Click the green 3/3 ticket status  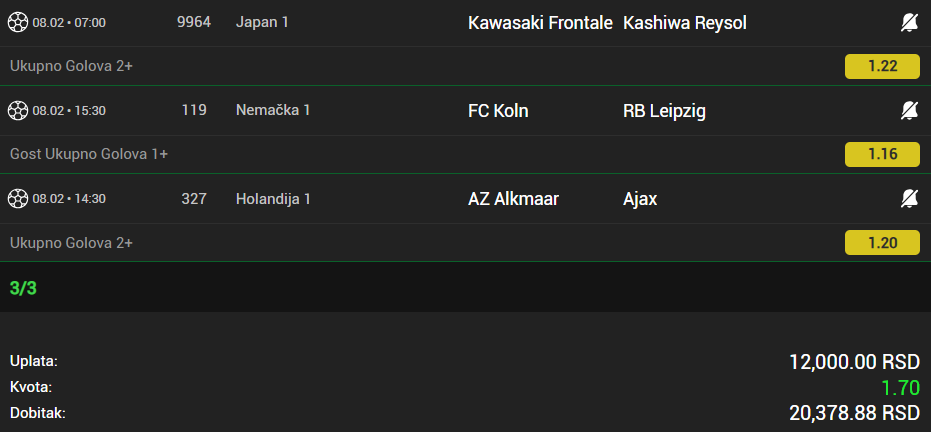[23, 288]
